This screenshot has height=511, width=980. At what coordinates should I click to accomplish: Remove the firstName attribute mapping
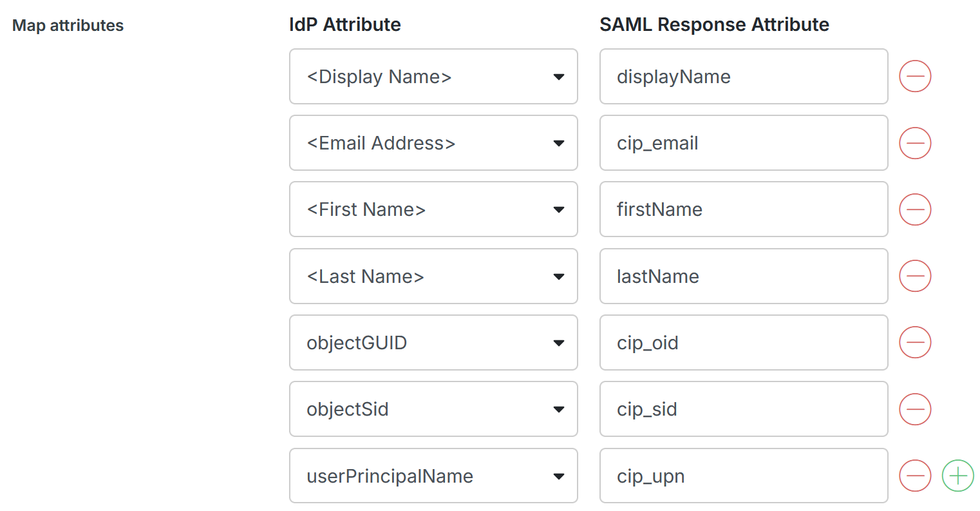[x=915, y=209]
